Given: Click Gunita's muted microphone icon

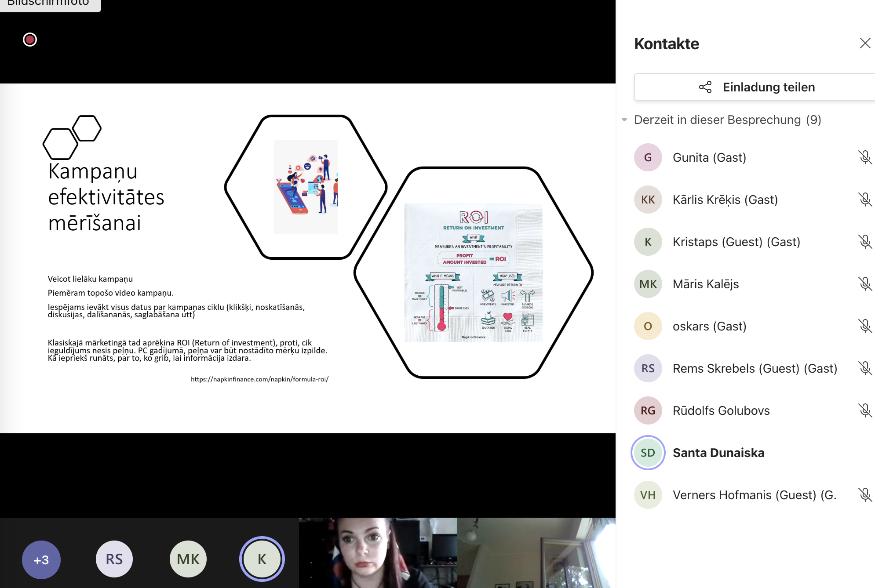Looking at the screenshot, I should 865,157.
